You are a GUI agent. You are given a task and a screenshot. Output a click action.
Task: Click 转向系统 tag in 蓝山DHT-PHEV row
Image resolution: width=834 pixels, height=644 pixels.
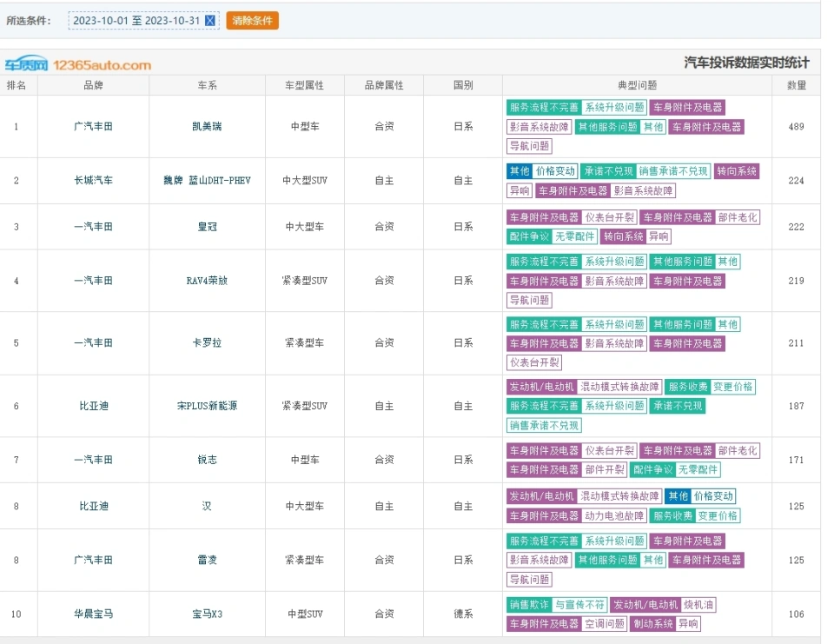[x=736, y=171]
